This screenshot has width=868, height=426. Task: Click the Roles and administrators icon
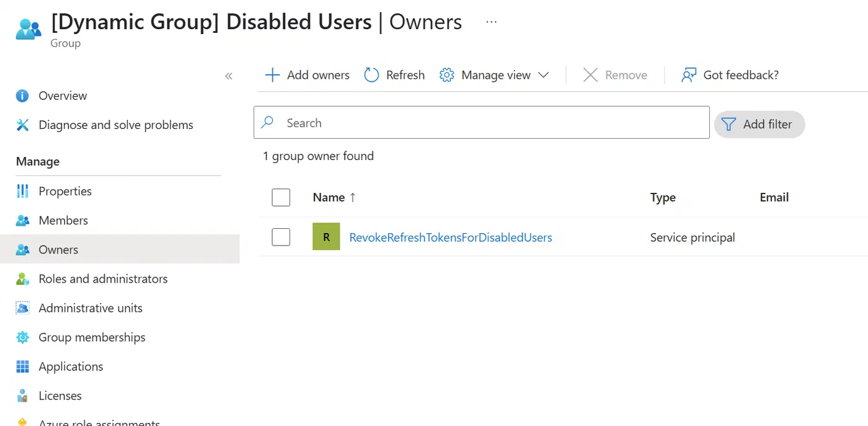23,278
